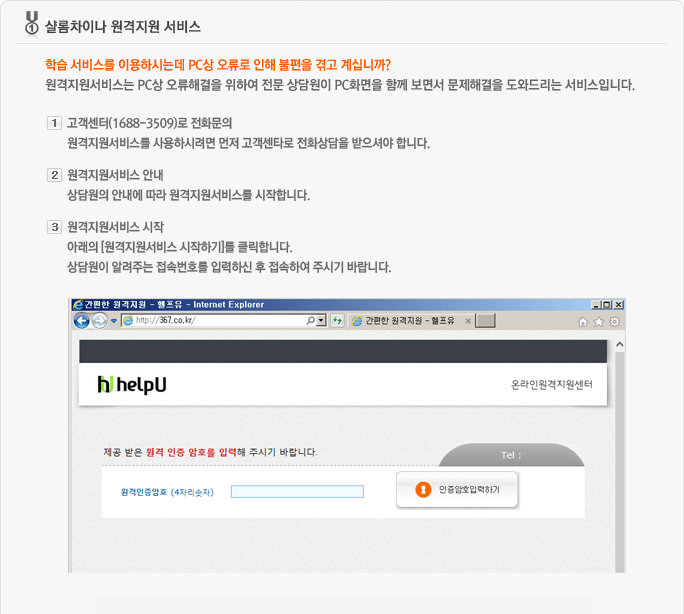Click the 원격인증암호 four-digit input field
The image size is (684, 614).
pyautogui.click(x=297, y=492)
